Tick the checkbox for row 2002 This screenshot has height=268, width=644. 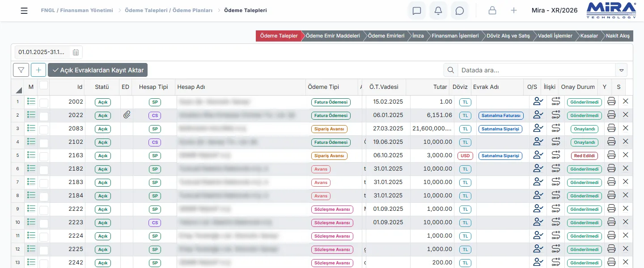tap(43, 103)
